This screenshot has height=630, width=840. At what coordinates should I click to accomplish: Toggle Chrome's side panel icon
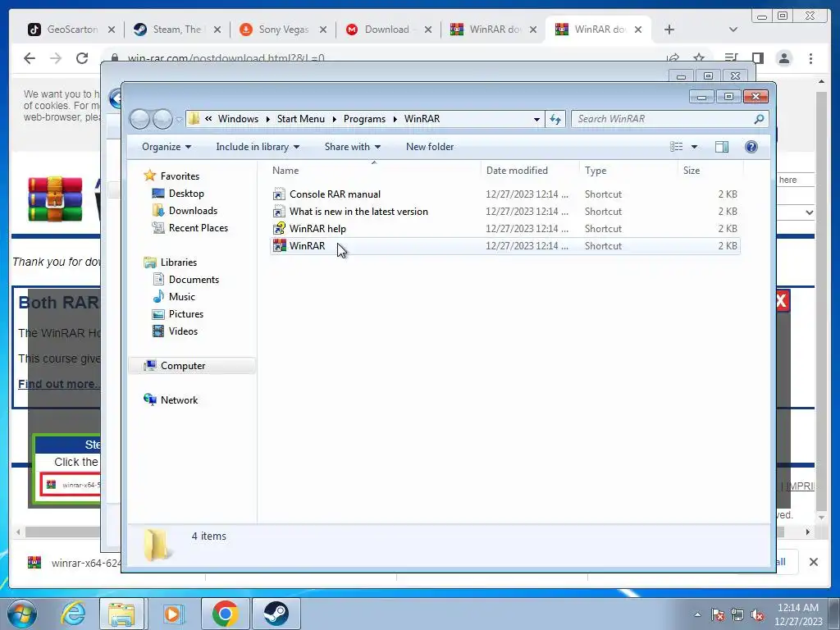(x=757, y=58)
